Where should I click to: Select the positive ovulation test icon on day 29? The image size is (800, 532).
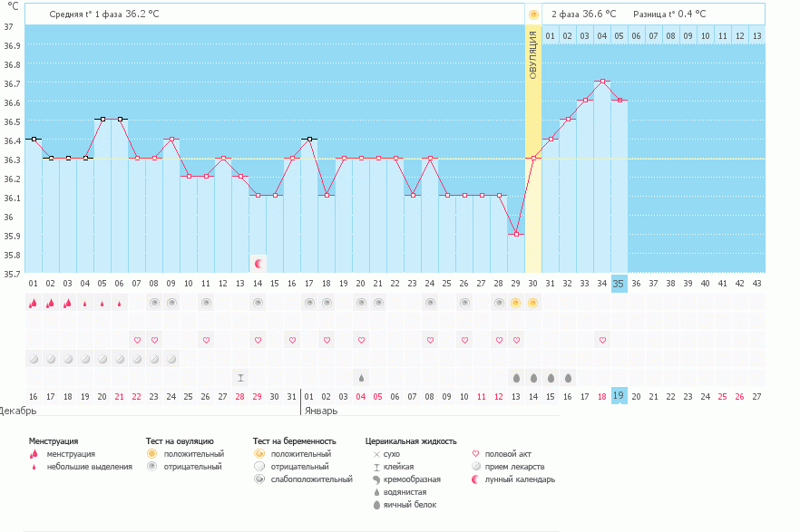point(515,303)
